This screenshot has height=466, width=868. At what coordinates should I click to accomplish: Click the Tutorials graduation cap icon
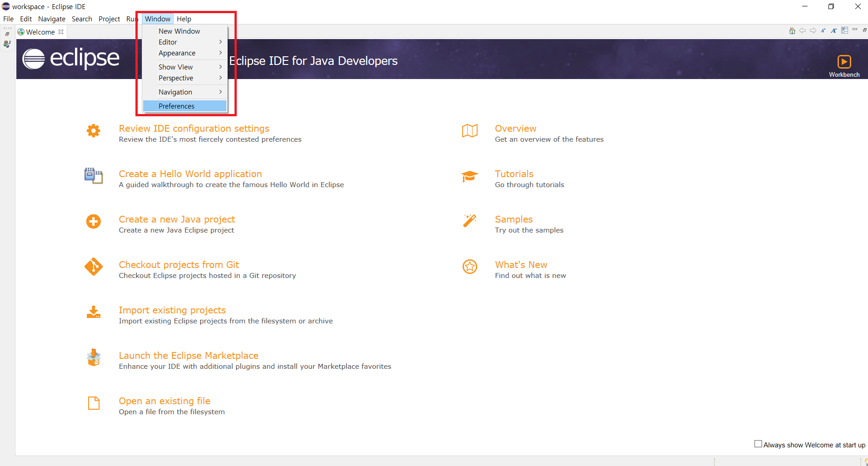[x=470, y=176]
